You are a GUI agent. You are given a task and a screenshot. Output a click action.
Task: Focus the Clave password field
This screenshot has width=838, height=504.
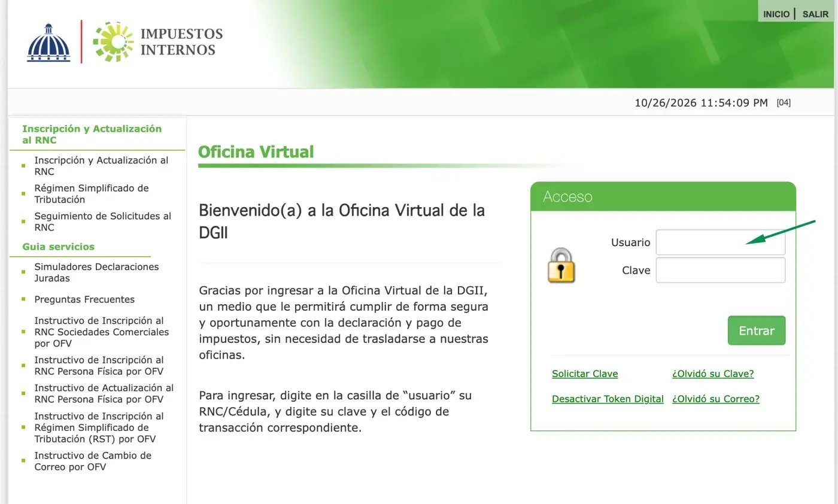click(x=721, y=270)
